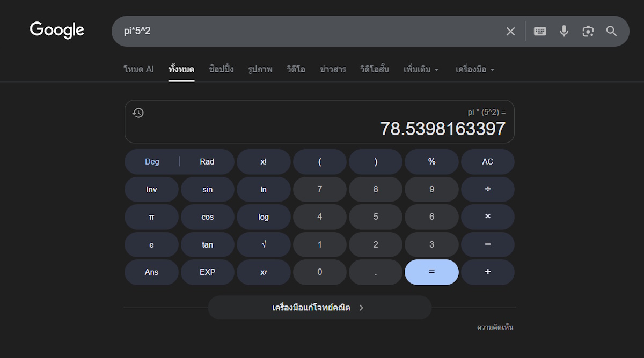
Task: Switch calculator to Deg mode
Action: pos(152,162)
